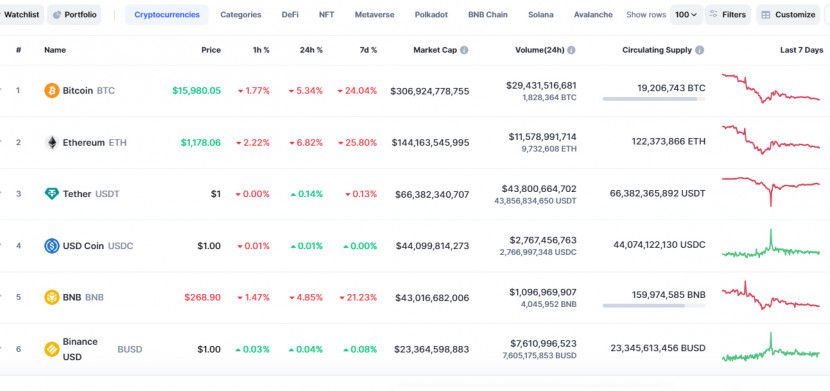Switch to the DeFi tab
The width and height of the screenshot is (830, 391).
click(x=290, y=15)
